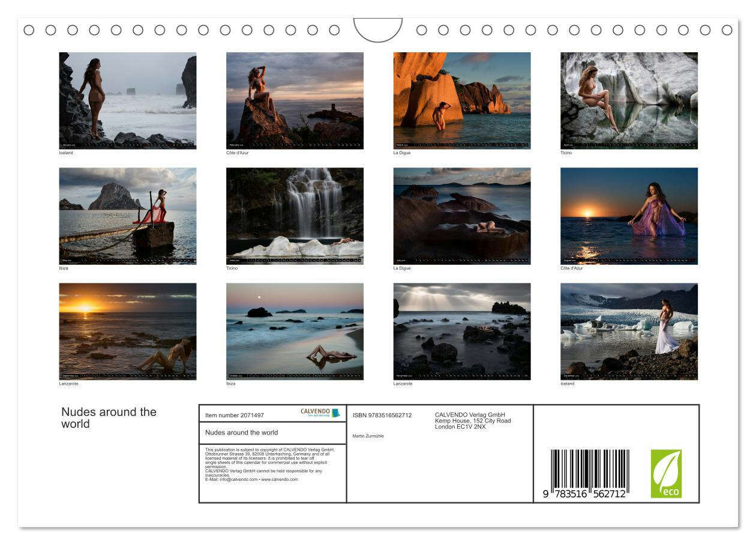Click the green eco leaf icon

click(x=666, y=474)
